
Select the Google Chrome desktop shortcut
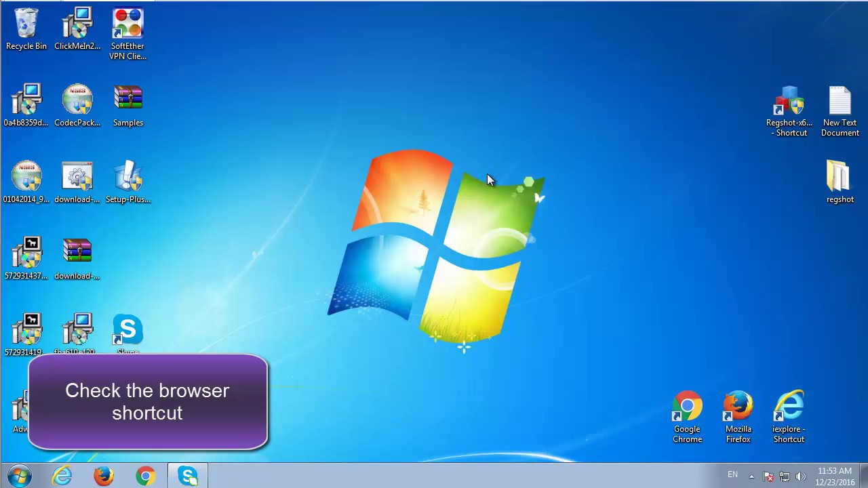point(687,417)
